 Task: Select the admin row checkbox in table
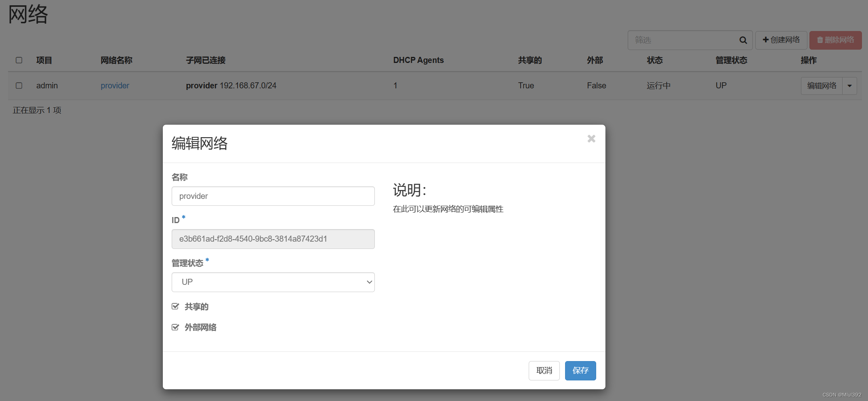pyautogui.click(x=19, y=86)
